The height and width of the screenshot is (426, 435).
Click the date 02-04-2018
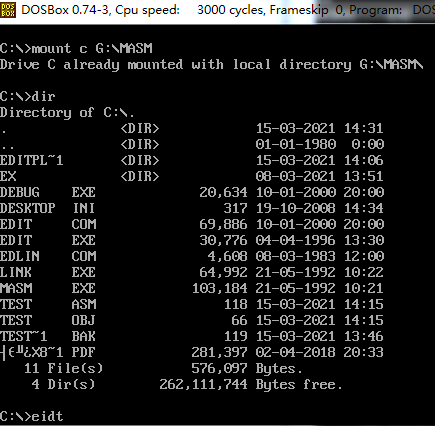pyautogui.click(x=296, y=352)
